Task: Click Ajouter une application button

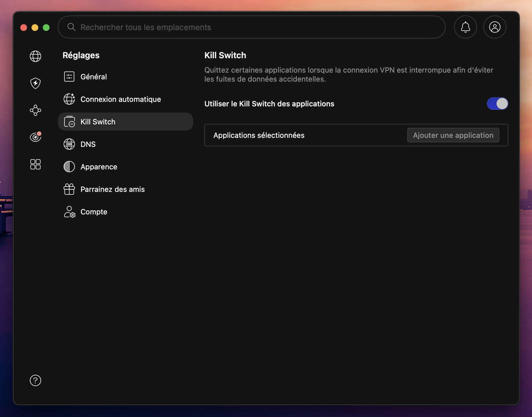Action: click(453, 135)
